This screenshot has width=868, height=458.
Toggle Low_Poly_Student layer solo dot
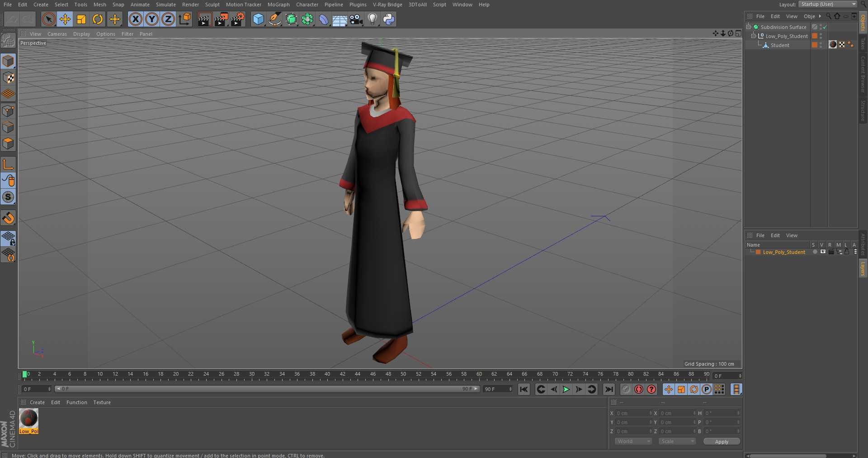pos(815,252)
